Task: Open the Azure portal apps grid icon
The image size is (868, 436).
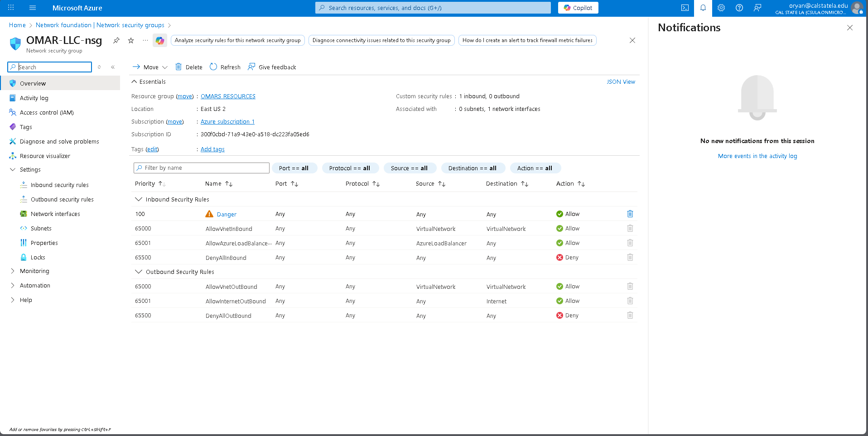Action: (11, 8)
